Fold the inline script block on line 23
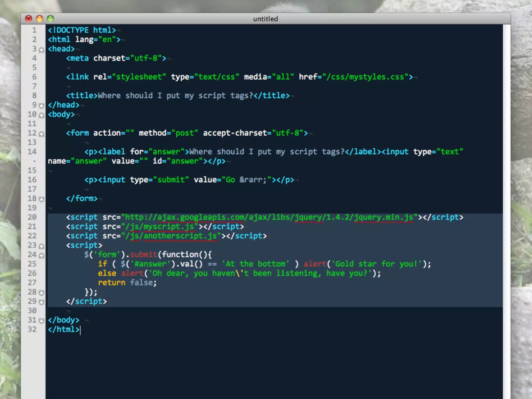The image size is (532, 399). pos(42,246)
